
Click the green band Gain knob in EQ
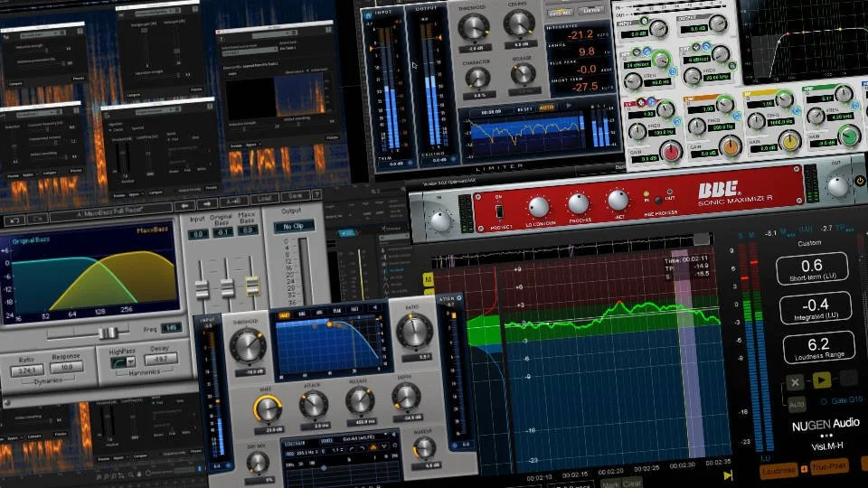[x=849, y=136]
